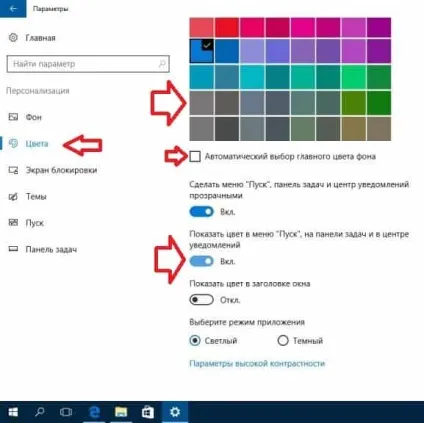This screenshot has height=423, width=424.
Task: Click the taskbar search magnifier icon
Action: 40,412
